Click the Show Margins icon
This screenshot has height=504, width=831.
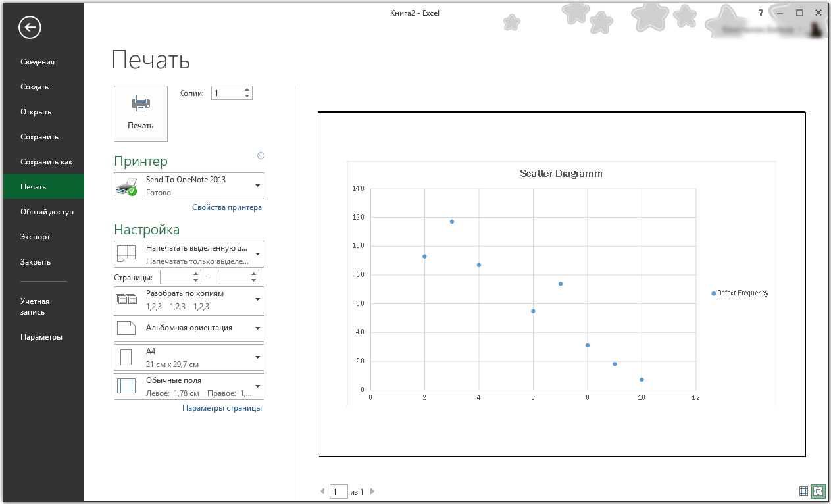point(803,491)
